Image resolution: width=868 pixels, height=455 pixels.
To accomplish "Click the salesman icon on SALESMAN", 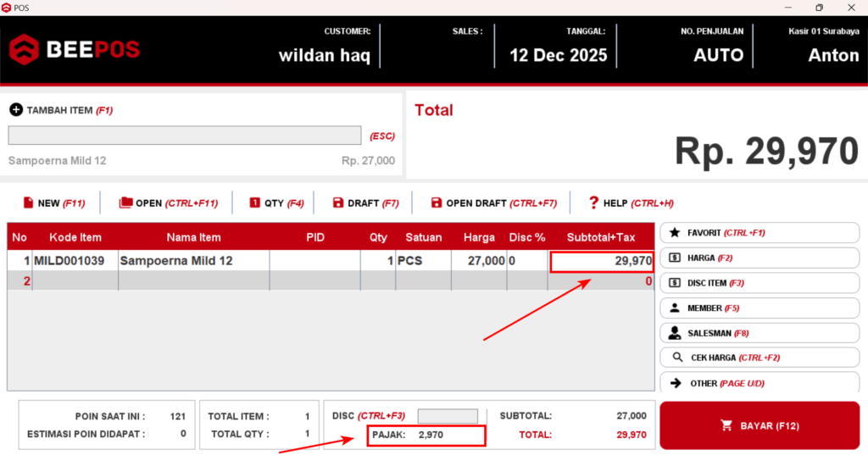I will pyautogui.click(x=674, y=333).
